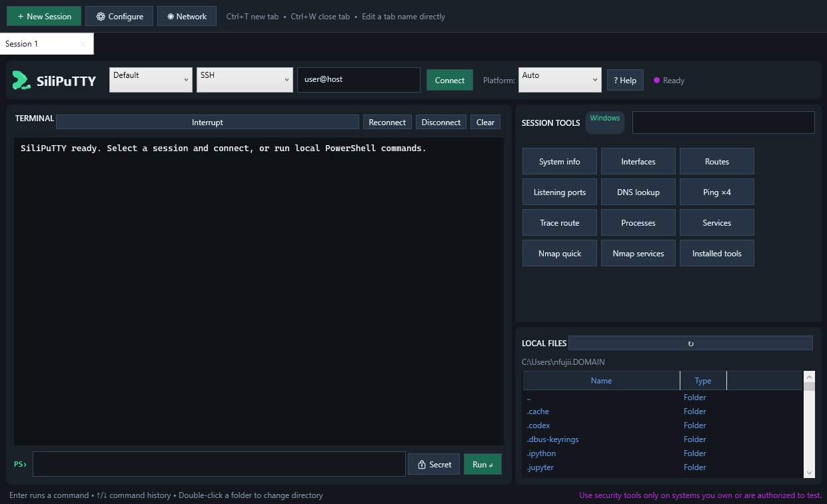Click the Connect button

pyautogui.click(x=450, y=81)
